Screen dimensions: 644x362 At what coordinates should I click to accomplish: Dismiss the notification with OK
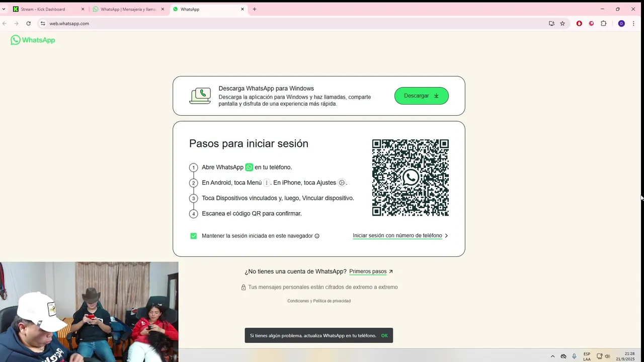tap(384, 335)
